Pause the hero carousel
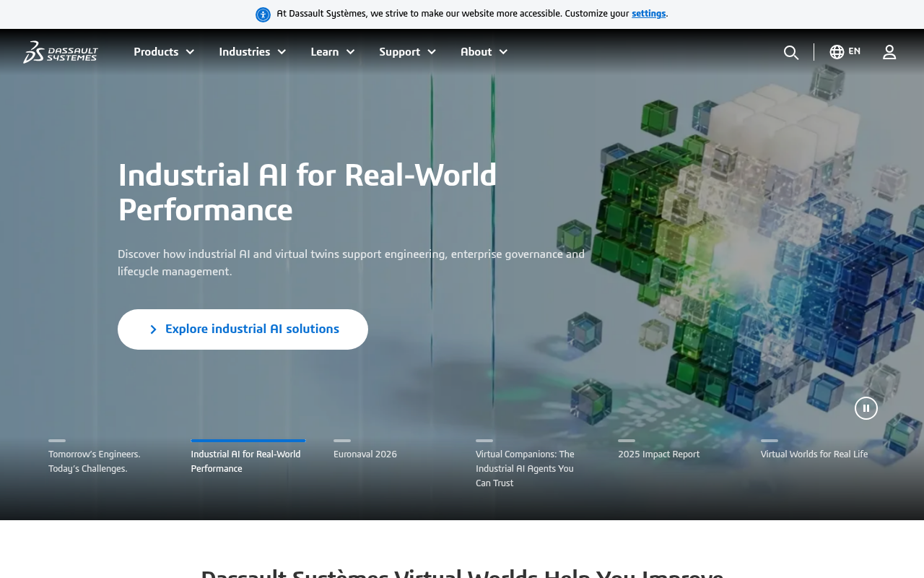This screenshot has width=924, height=578. [866, 408]
